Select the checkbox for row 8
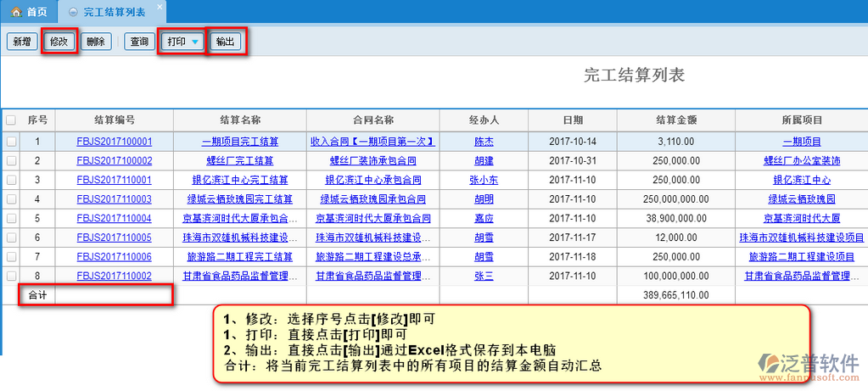Screen dimensions: 868x391 tap(11, 276)
